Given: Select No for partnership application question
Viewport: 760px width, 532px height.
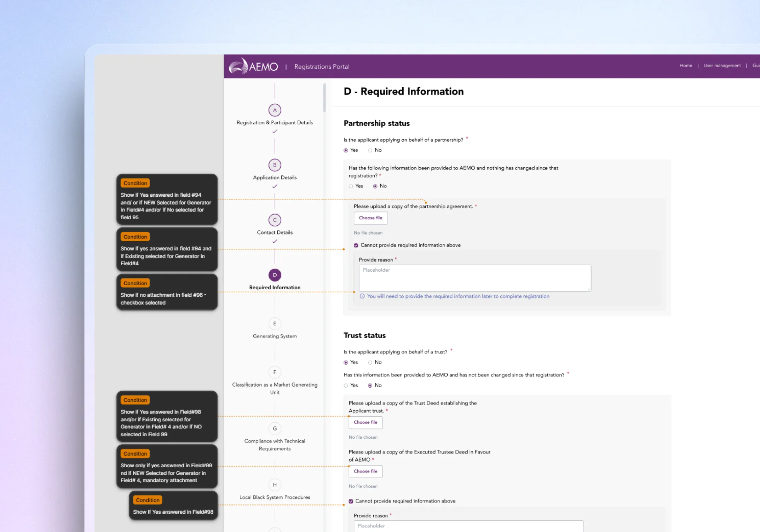Looking at the screenshot, I should click(x=370, y=150).
